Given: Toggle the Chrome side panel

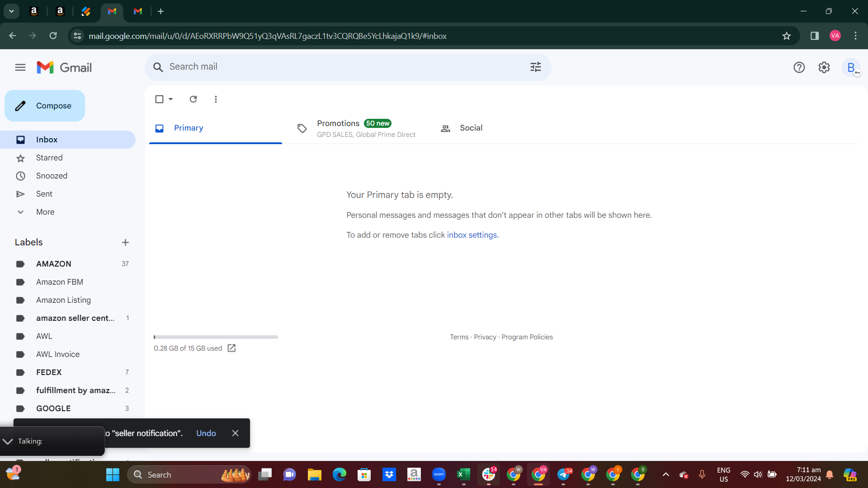Looking at the screenshot, I should pyautogui.click(x=815, y=36).
